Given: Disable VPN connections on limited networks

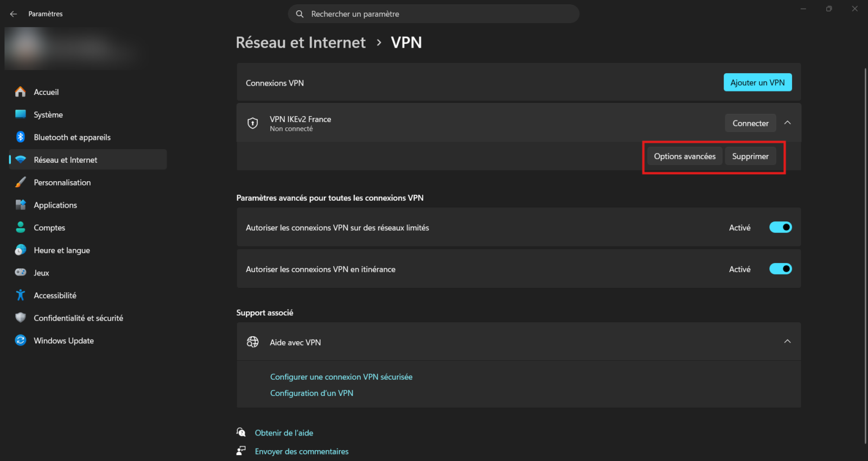Looking at the screenshot, I should [781, 227].
